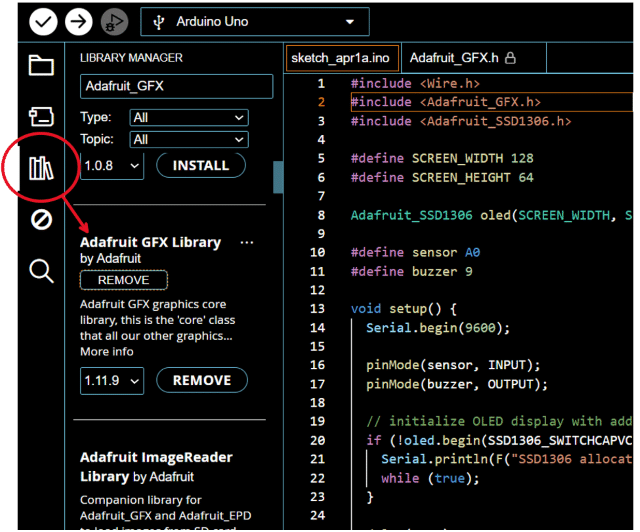The image size is (640, 532).
Task: Click the 'void setup() {' line
Action: pyautogui.click(x=404, y=309)
